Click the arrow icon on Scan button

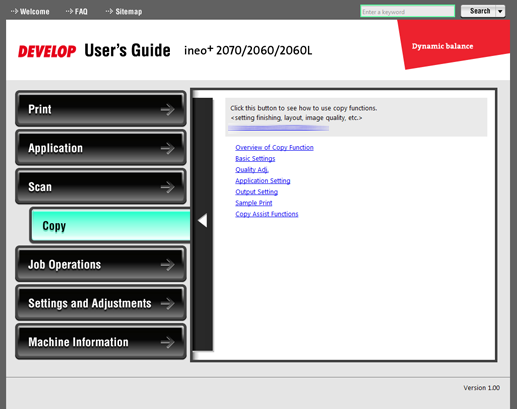click(x=167, y=187)
